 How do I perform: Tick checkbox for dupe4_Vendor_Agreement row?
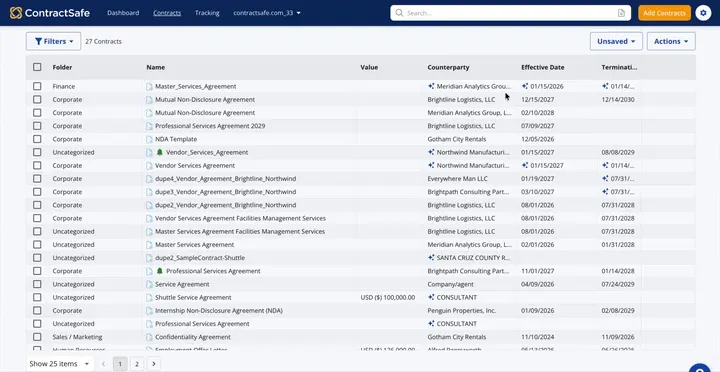pos(37,179)
